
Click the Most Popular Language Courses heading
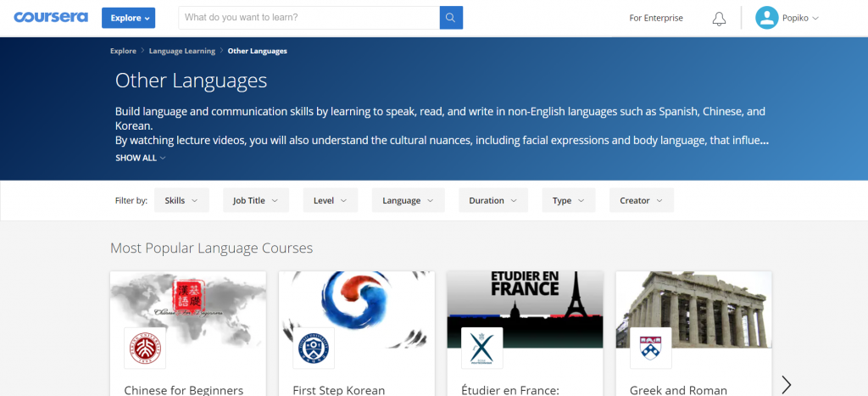[x=211, y=248]
